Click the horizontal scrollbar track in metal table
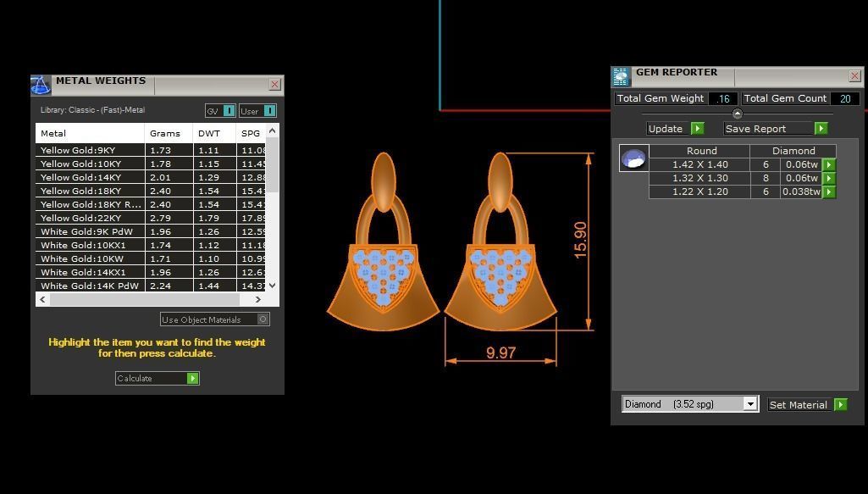 tap(144, 299)
